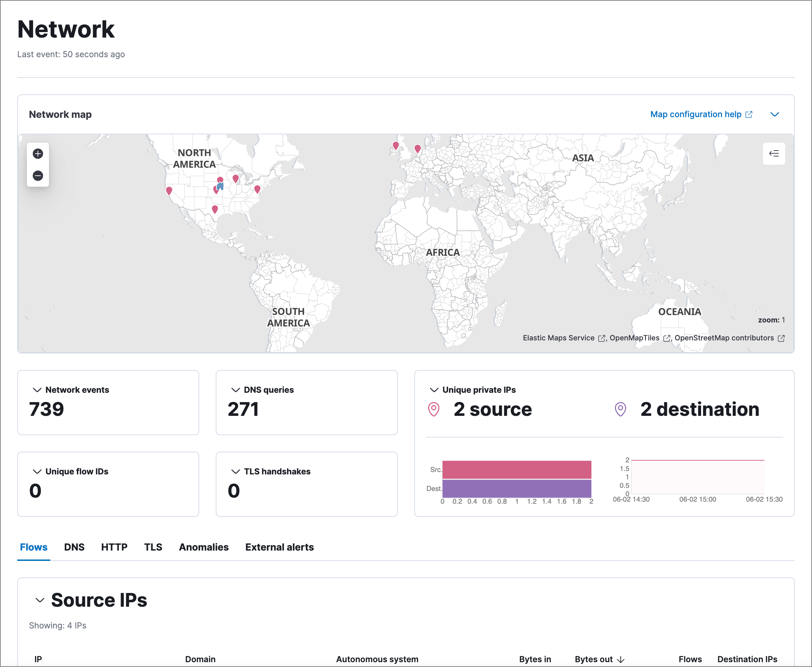This screenshot has height=667, width=812.
Task: Click the purple destination location pin icon
Action: pos(619,409)
